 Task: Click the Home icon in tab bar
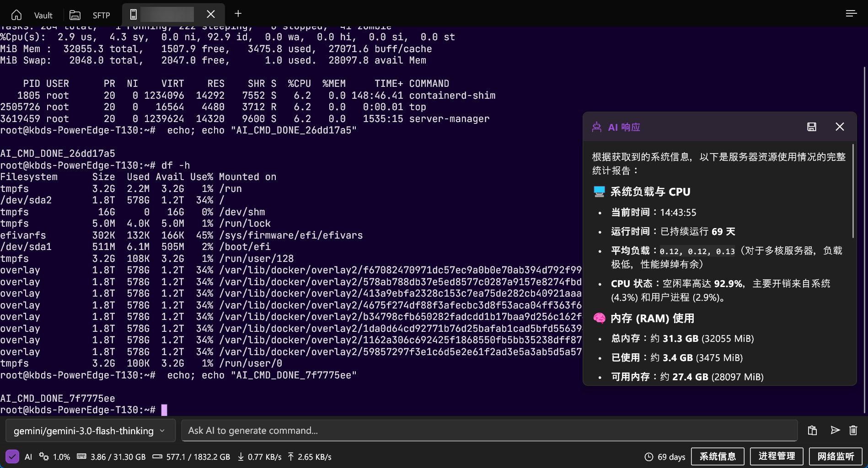[16, 15]
